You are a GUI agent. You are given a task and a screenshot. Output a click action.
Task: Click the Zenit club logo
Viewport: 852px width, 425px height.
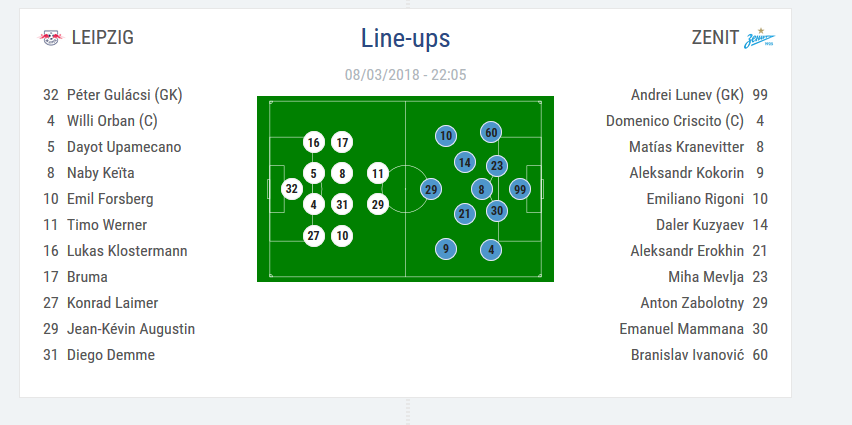759,39
